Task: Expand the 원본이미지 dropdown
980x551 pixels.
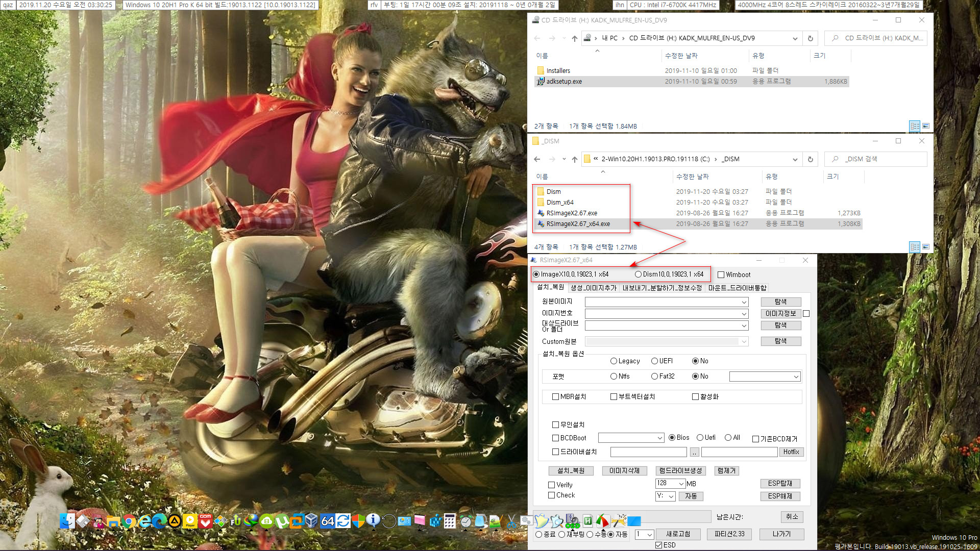Action: pos(744,302)
